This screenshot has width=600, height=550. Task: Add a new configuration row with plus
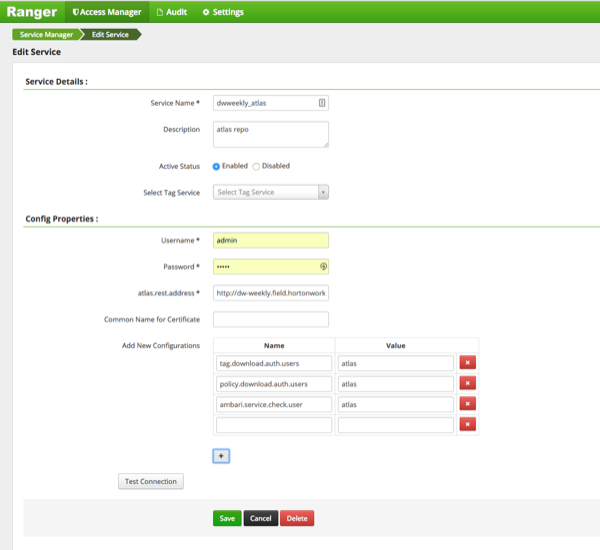tap(222, 455)
